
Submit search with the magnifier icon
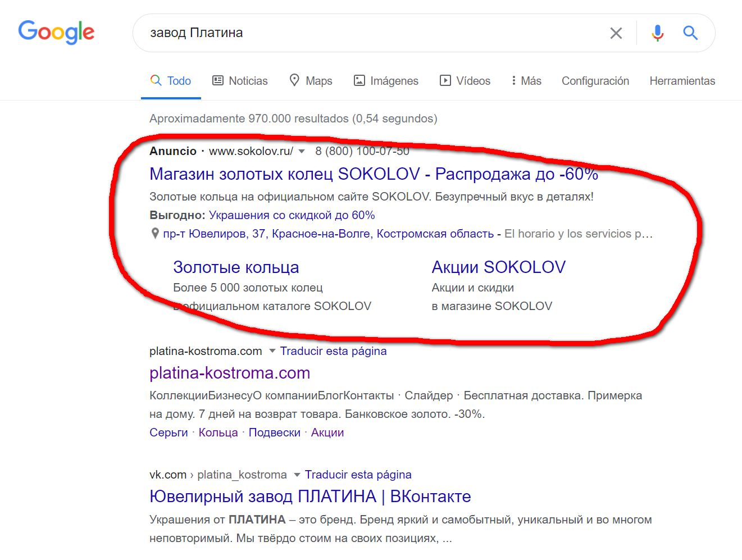[x=690, y=33]
